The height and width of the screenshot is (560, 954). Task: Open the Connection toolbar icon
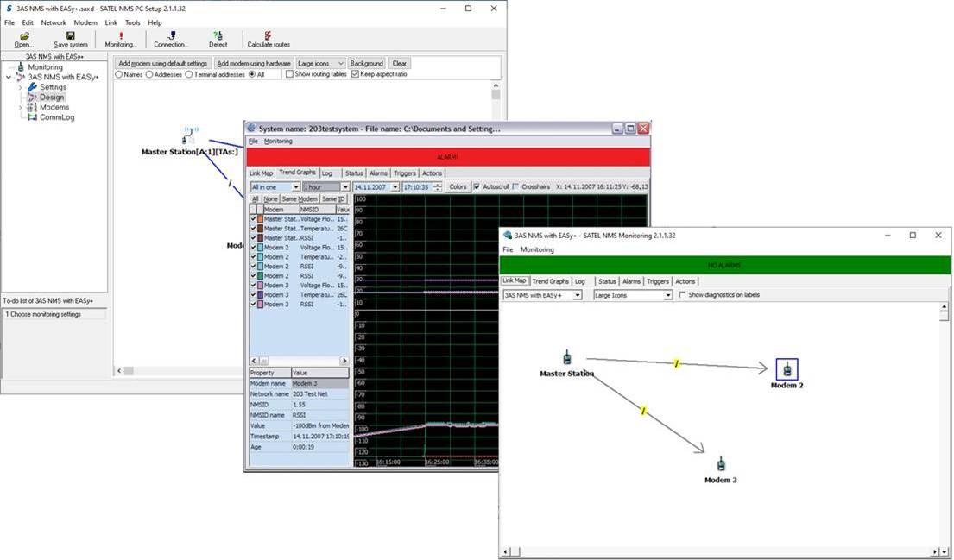point(171,36)
